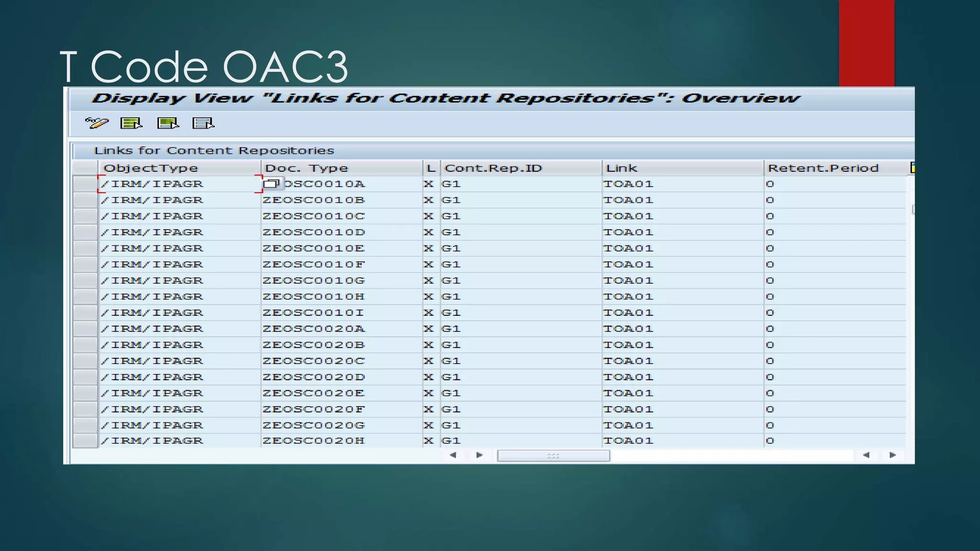Click Doc. Type cell ZEOSC0020B
The image size is (980, 551).
342,345
